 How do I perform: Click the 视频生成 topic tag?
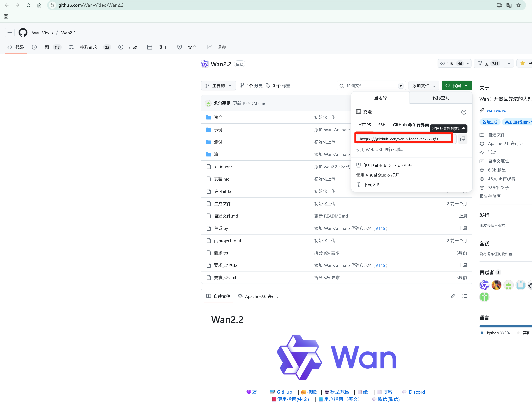[x=490, y=122]
